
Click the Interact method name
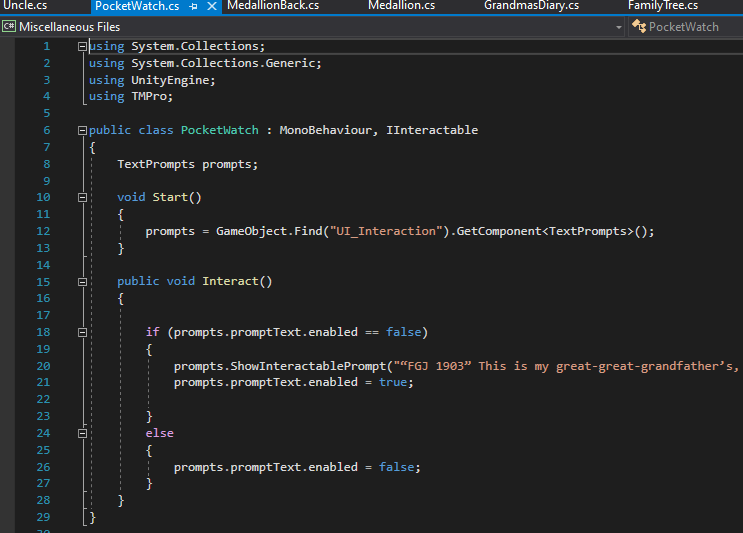tap(230, 281)
